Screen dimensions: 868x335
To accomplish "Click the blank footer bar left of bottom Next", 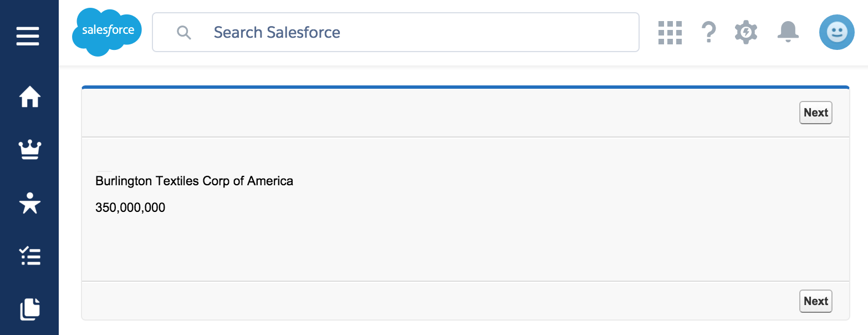I will [438, 301].
